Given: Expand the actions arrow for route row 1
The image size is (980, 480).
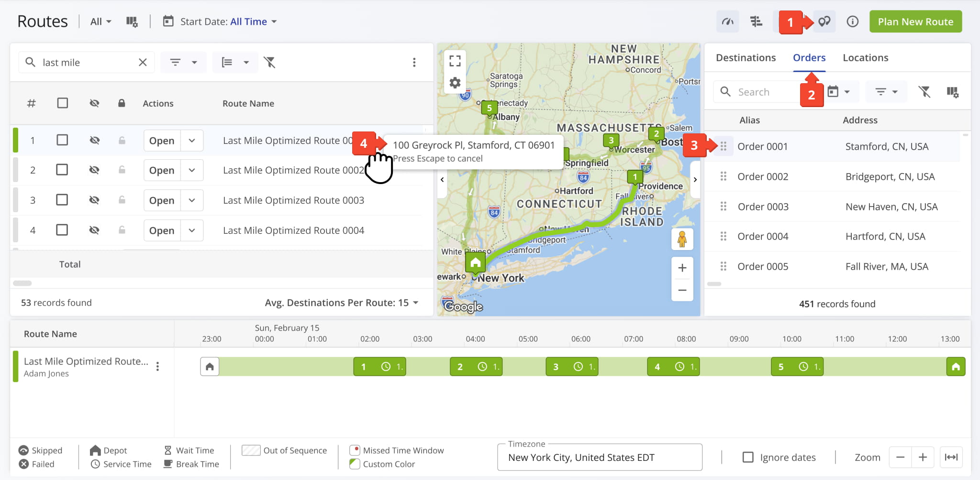Looking at the screenshot, I should (x=192, y=141).
